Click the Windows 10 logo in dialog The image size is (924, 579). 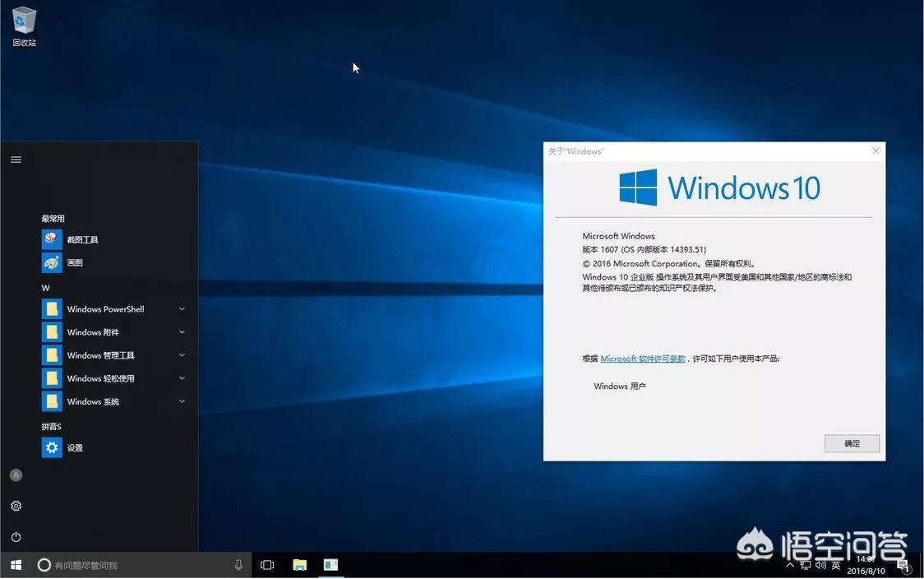[x=719, y=188]
